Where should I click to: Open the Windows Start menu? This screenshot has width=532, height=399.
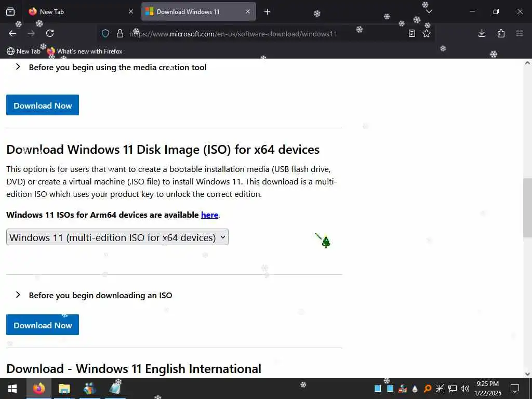click(x=12, y=389)
